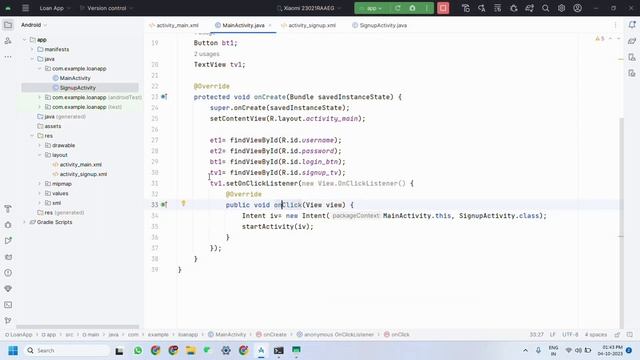The width and height of the screenshot is (640, 360).
Task: Open the Notifications bell icon
Action: tap(632, 25)
